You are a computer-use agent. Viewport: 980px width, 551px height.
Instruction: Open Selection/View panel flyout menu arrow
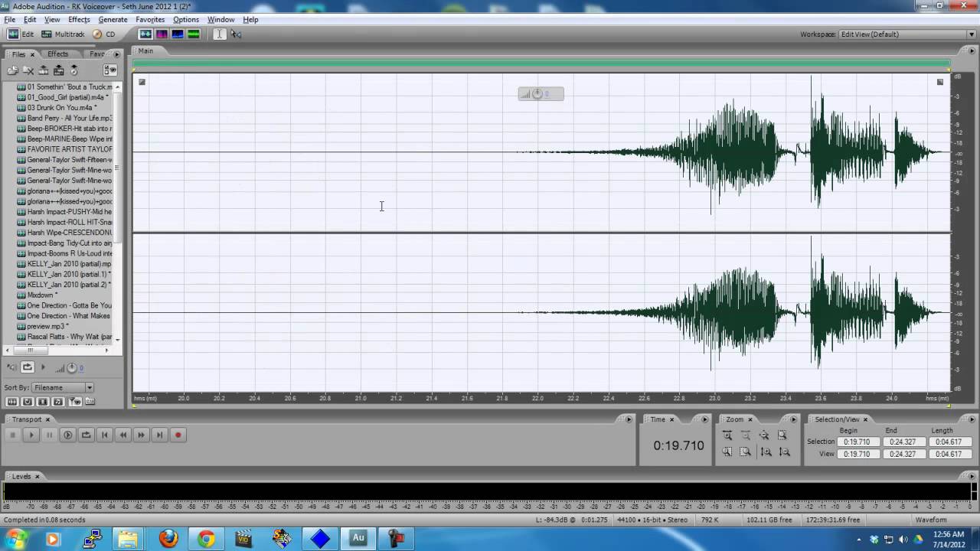973,419
